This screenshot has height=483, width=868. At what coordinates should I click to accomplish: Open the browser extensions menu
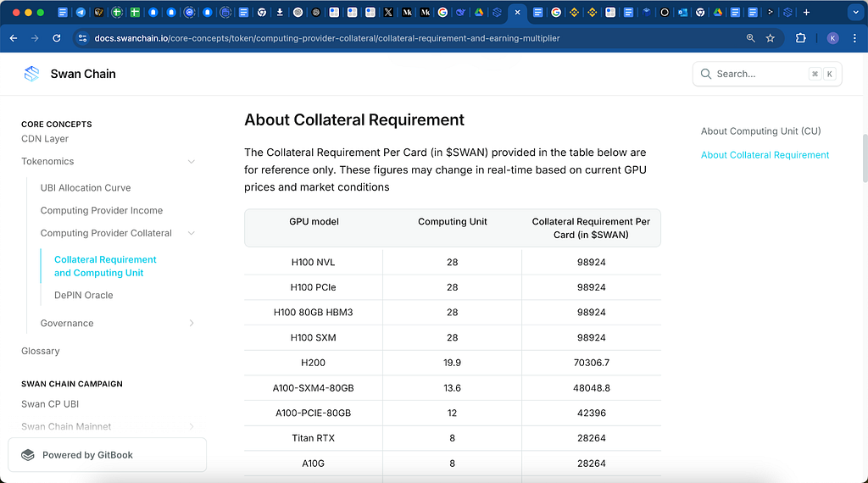point(800,38)
